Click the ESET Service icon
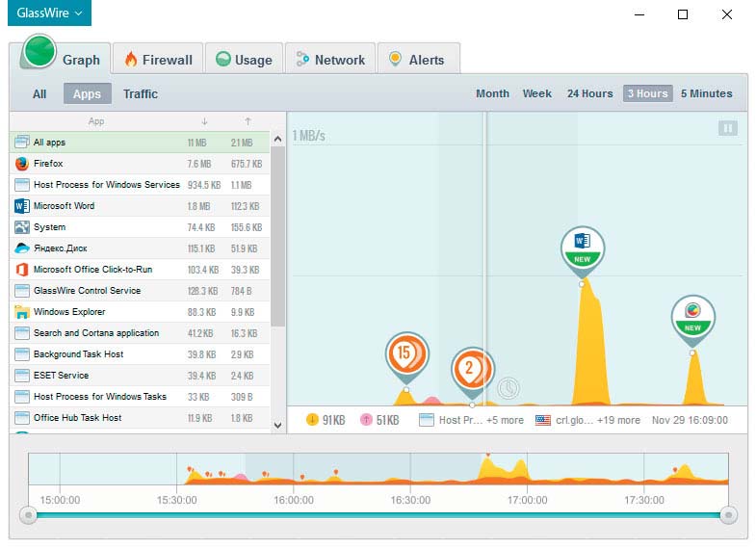The image size is (756, 548). (22, 376)
